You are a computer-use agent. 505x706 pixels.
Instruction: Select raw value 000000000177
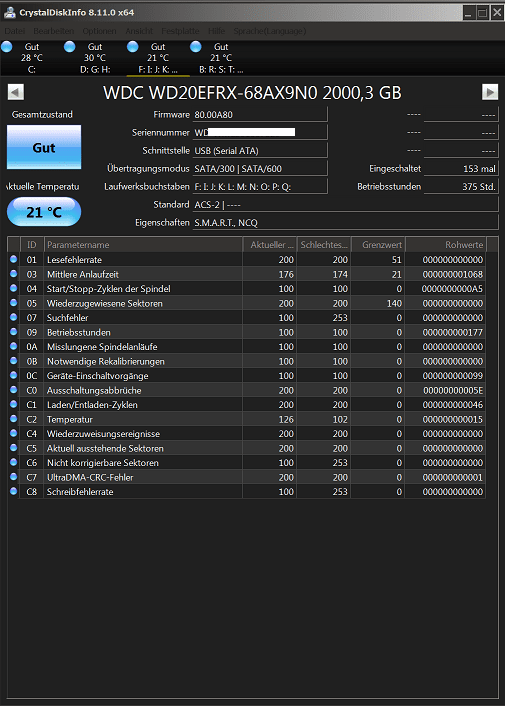452,332
